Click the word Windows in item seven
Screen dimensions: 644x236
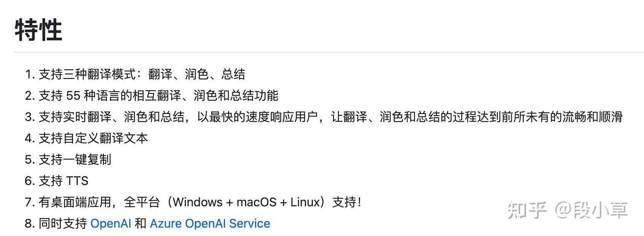(198, 202)
